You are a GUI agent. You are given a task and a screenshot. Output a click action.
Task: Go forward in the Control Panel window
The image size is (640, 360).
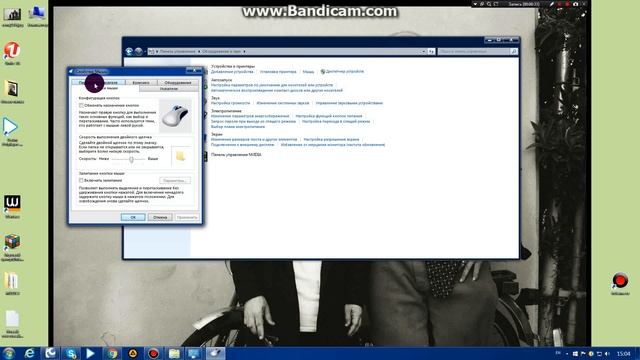click(x=138, y=51)
